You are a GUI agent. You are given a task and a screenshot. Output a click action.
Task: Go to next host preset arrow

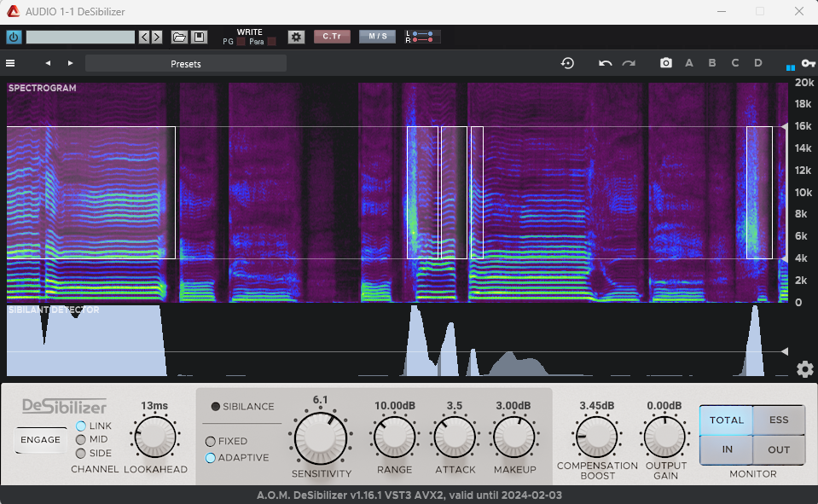point(156,37)
